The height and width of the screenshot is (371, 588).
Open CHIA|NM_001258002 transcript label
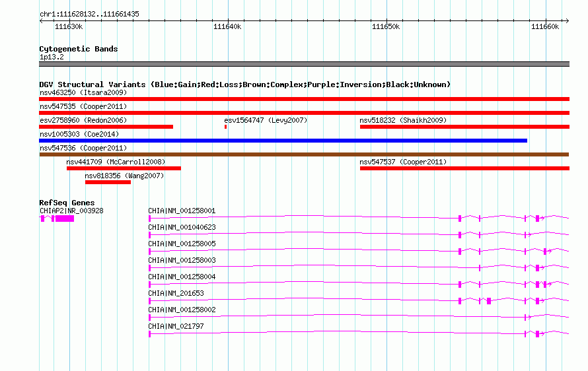click(182, 310)
